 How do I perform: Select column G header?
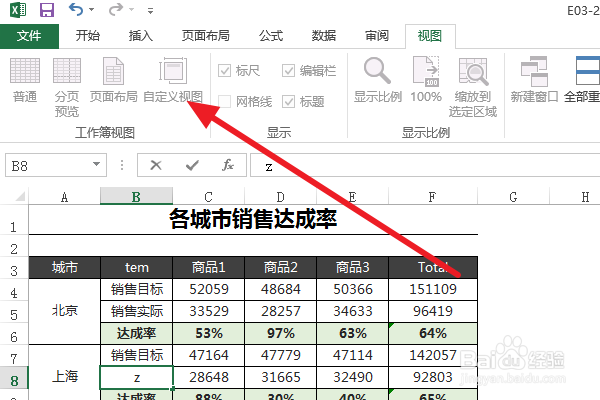[513, 197]
